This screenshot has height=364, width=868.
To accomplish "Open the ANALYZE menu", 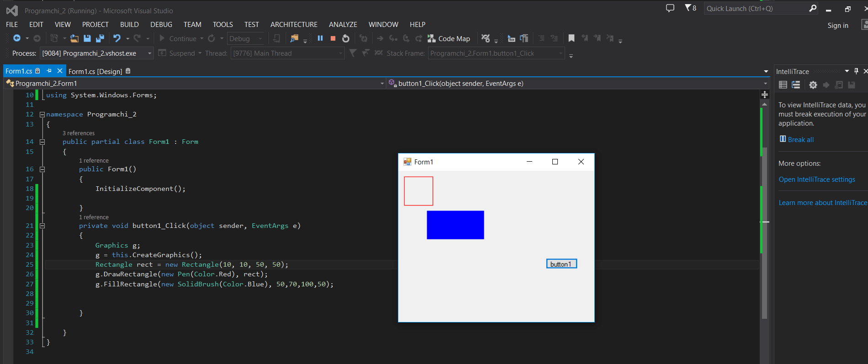I will coord(343,25).
